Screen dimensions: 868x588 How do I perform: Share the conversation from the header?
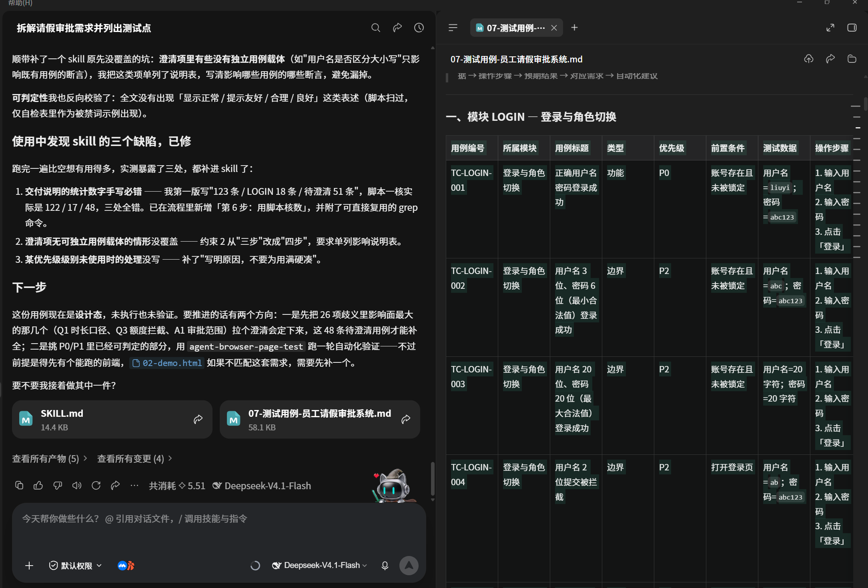[x=397, y=28]
